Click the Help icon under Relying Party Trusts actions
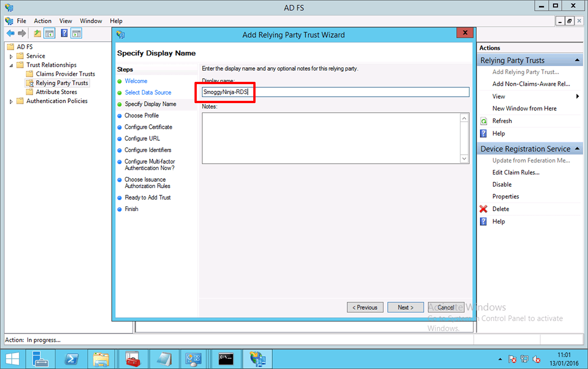Viewport: 588px width, 369px height. point(484,133)
